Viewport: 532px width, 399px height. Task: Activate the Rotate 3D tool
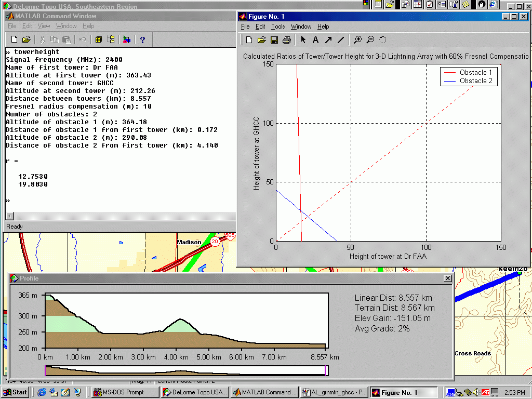pyautogui.click(x=383, y=40)
